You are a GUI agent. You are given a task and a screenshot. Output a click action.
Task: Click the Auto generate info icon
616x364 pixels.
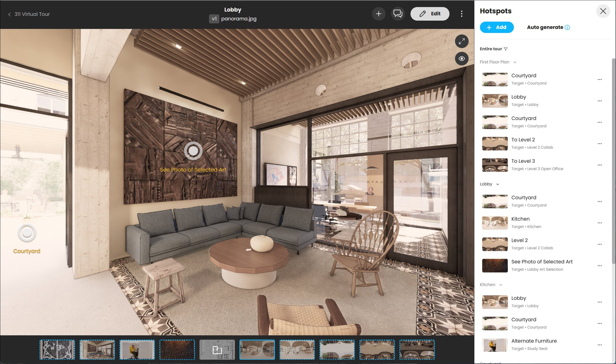pyautogui.click(x=567, y=27)
